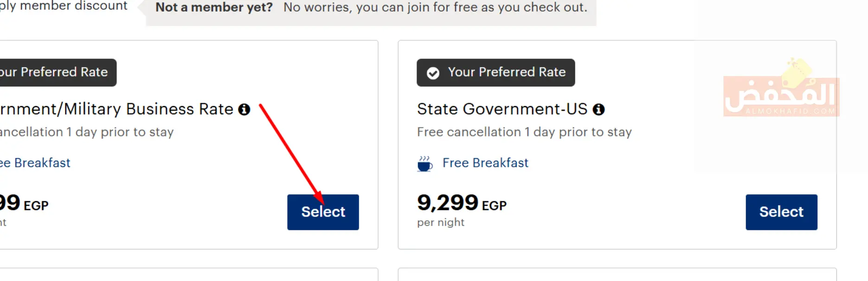Screen dimensions: 868x281
Task: Click Government/Military card cancellation policy text
Action: [x=86, y=132]
